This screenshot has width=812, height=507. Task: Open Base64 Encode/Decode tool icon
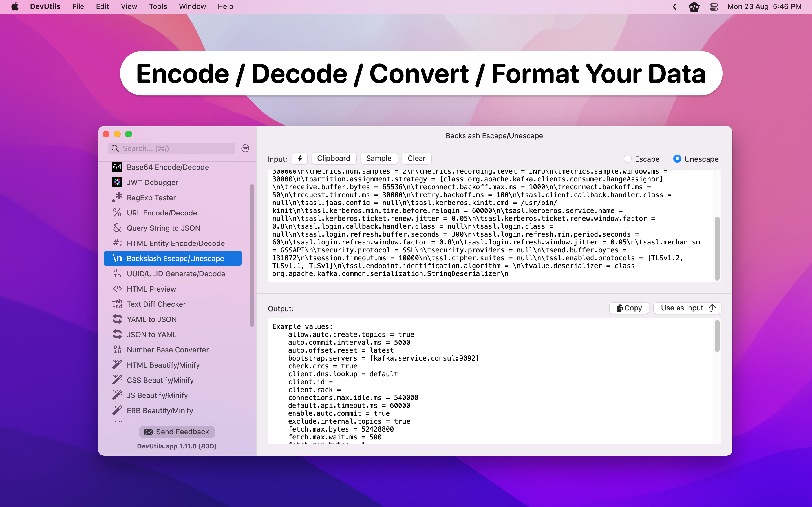click(117, 167)
